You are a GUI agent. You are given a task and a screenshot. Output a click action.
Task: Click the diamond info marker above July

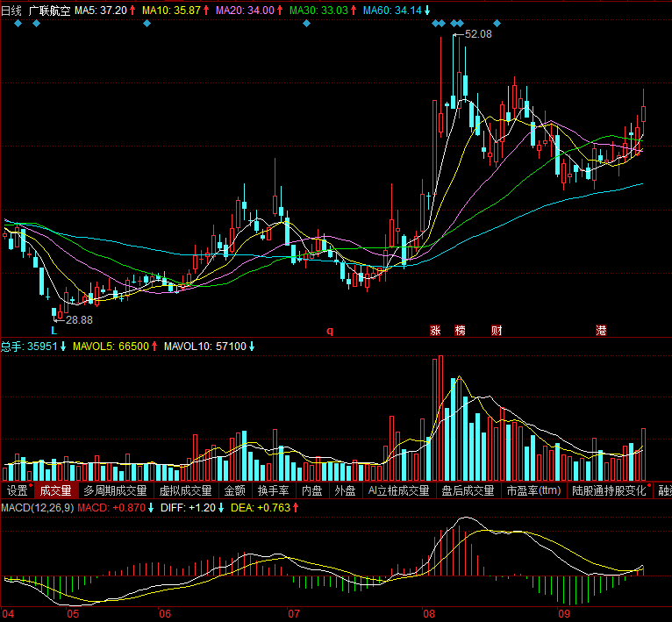[x=306, y=23]
